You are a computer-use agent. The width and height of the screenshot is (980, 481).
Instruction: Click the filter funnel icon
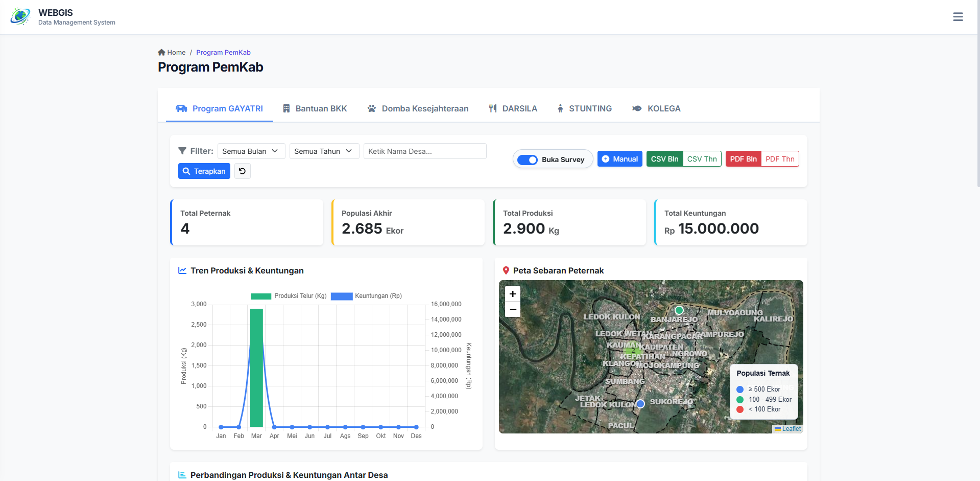182,151
